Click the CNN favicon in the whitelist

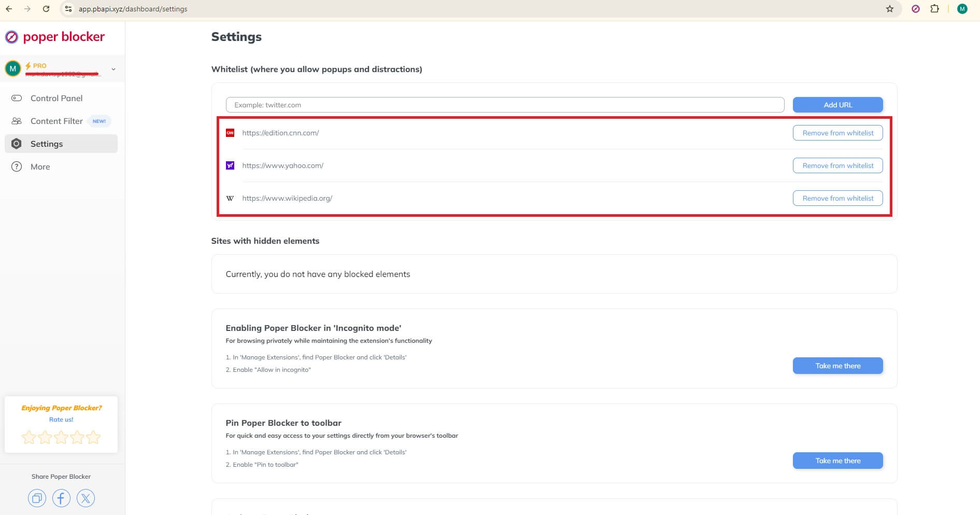pos(230,133)
